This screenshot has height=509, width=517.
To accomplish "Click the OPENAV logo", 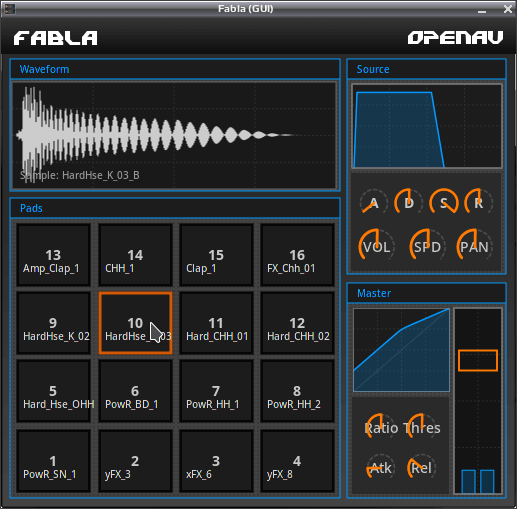I will click(455, 38).
